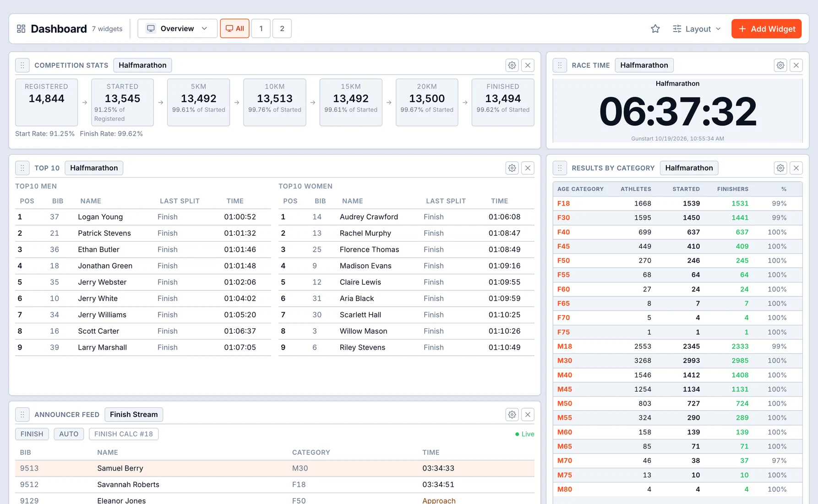818x504 pixels.
Task: Select Logan Young in Top10 Men
Action: (x=143, y=217)
